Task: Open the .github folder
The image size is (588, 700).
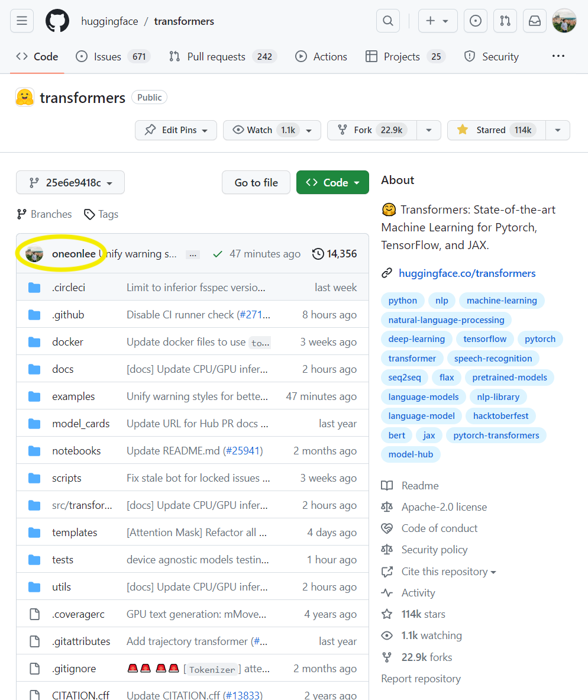Action: click(68, 315)
